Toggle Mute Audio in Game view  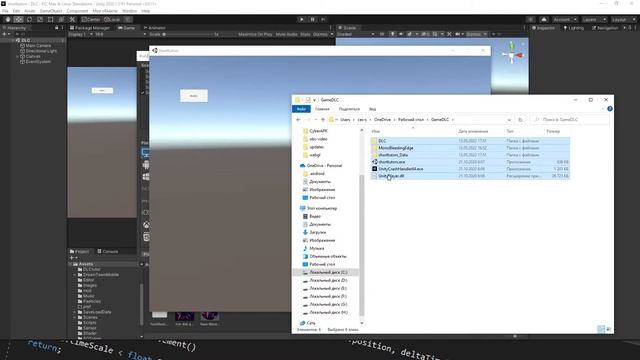(287, 34)
